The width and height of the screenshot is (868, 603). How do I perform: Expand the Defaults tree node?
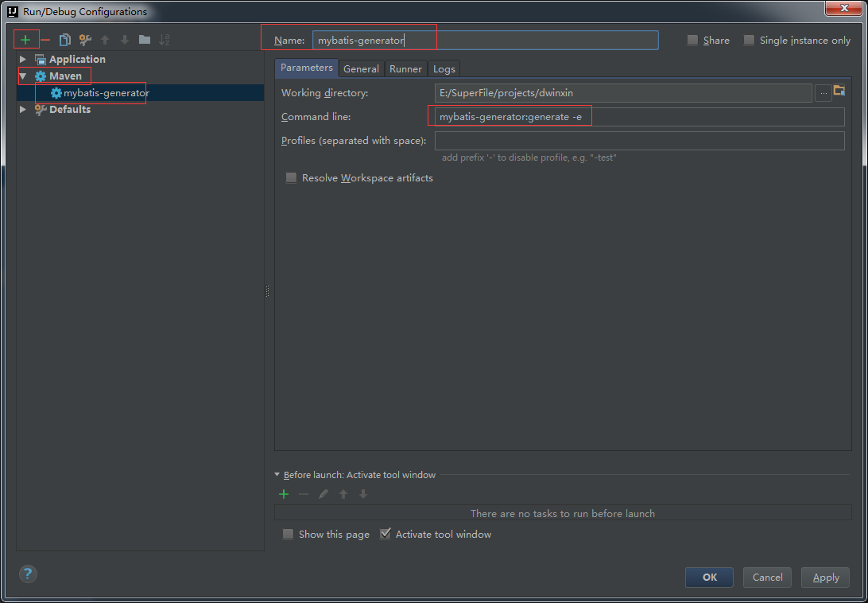tap(23, 110)
